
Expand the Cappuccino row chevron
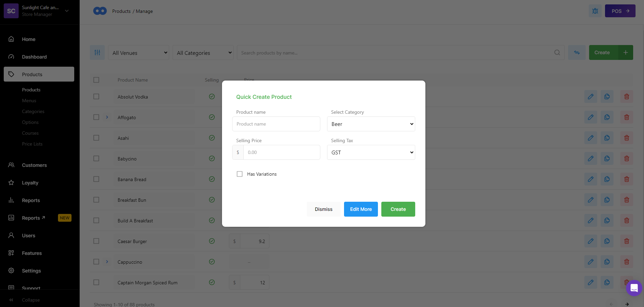point(107,262)
